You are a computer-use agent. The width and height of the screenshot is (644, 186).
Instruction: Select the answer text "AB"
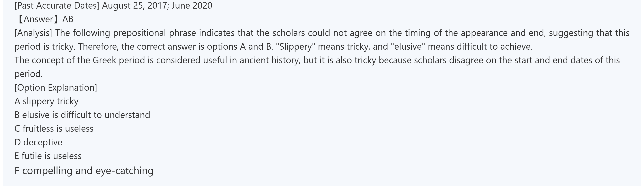pos(68,19)
